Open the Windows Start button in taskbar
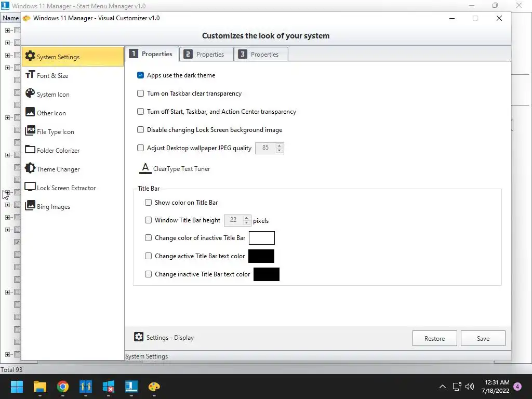This screenshot has width=532, height=399. click(x=17, y=387)
